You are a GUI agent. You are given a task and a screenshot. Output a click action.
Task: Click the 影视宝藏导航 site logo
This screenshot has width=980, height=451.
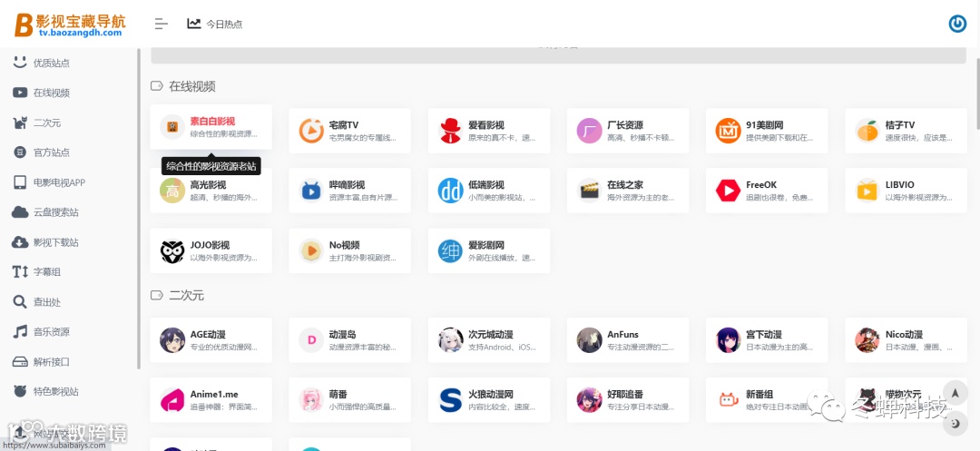coord(70,24)
